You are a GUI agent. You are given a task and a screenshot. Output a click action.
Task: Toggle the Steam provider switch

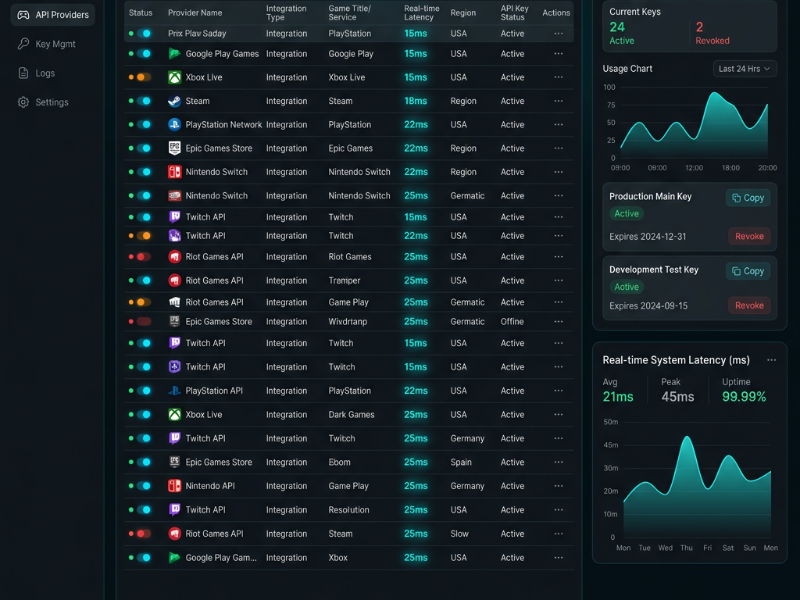pyautogui.click(x=144, y=101)
